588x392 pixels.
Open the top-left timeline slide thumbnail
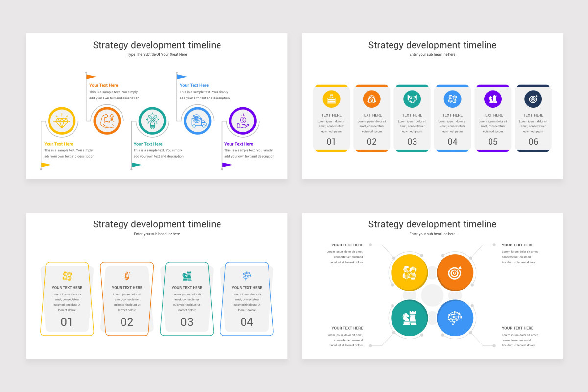click(157, 106)
